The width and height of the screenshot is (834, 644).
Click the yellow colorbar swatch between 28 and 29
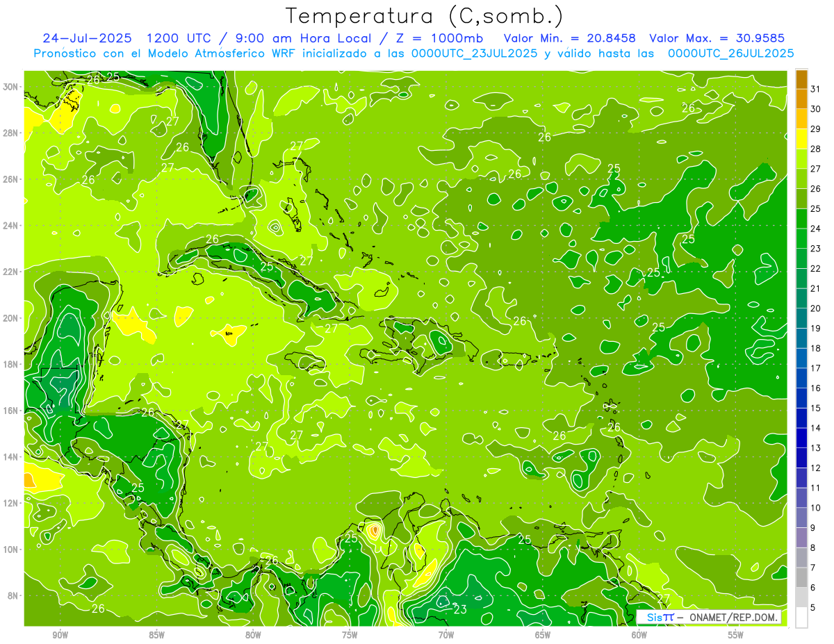pos(801,138)
